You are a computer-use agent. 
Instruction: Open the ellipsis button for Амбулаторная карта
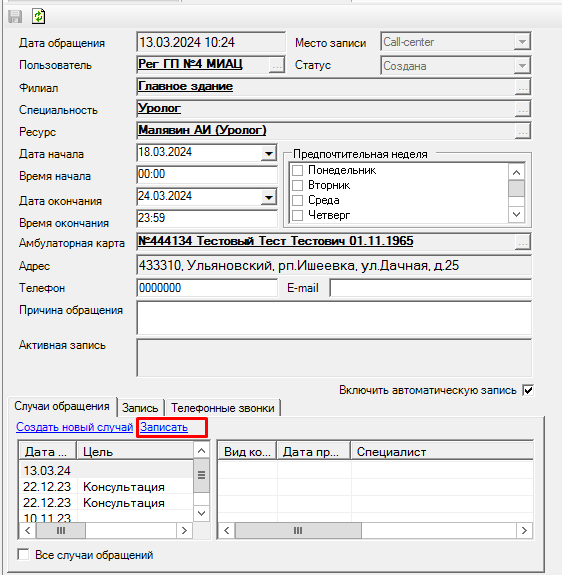click(523, 242)
